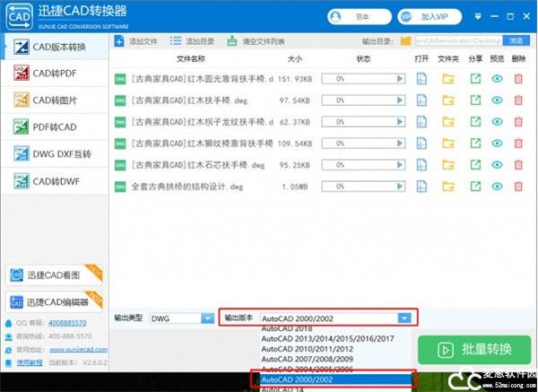The width and height of the screenshot is (538, 392).
Task: Click QQ customer service number 4008885570
Action: pos(67,323)
